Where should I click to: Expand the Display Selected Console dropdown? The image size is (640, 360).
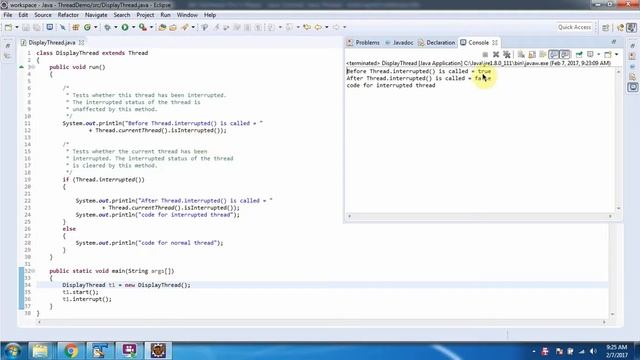pos(598,54)
